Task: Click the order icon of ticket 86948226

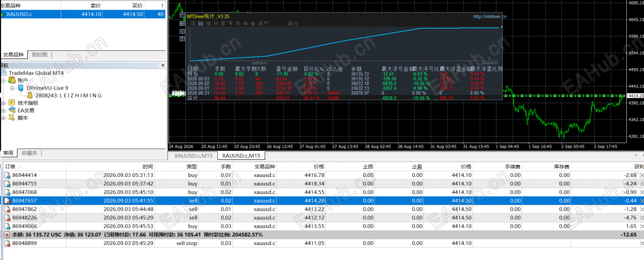Action: click(x=8, y=218)
